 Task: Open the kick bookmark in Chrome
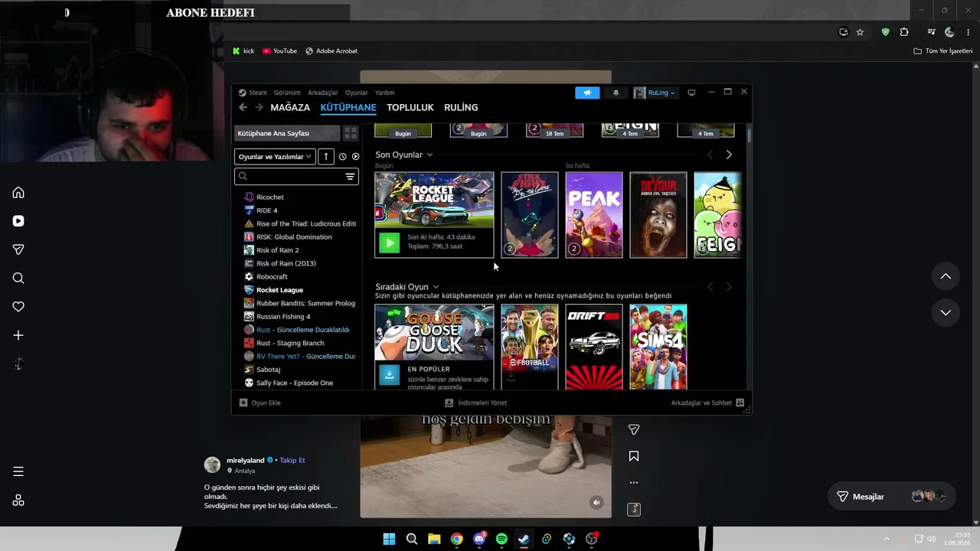[243, 51]
